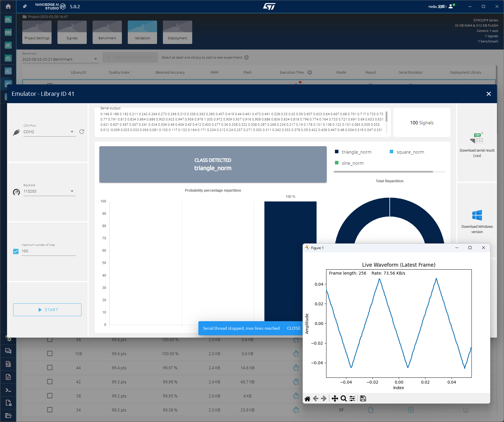Check the box for library 58

(50, 339)
